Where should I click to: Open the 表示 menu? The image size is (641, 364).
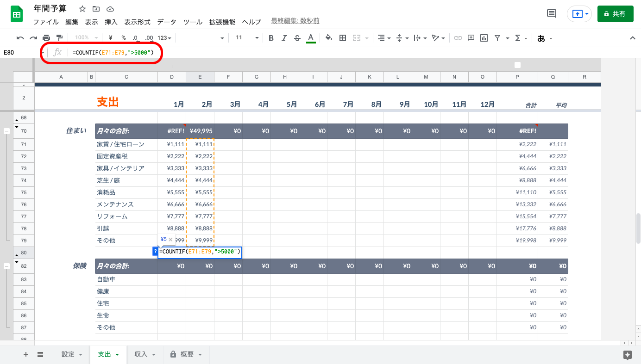pyautogui.click(x=92, y=22)
